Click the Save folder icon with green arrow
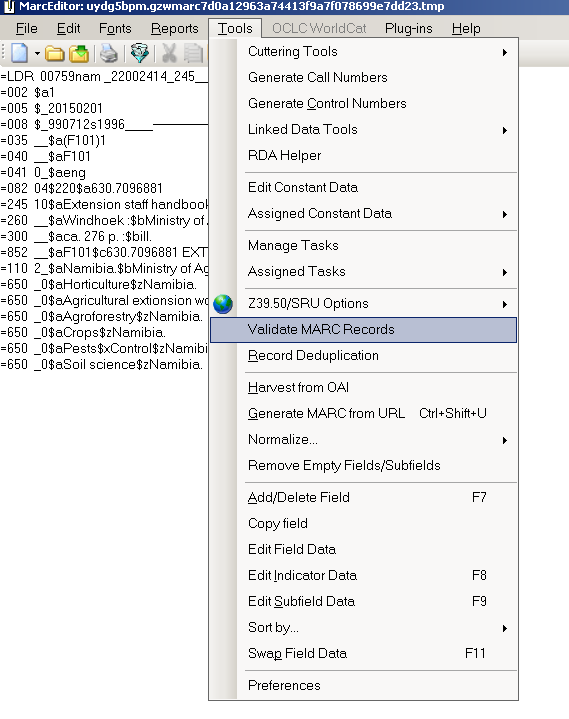The height and width of the screenshot is (719, 569). pyautogui.click(x=79, y=54)
